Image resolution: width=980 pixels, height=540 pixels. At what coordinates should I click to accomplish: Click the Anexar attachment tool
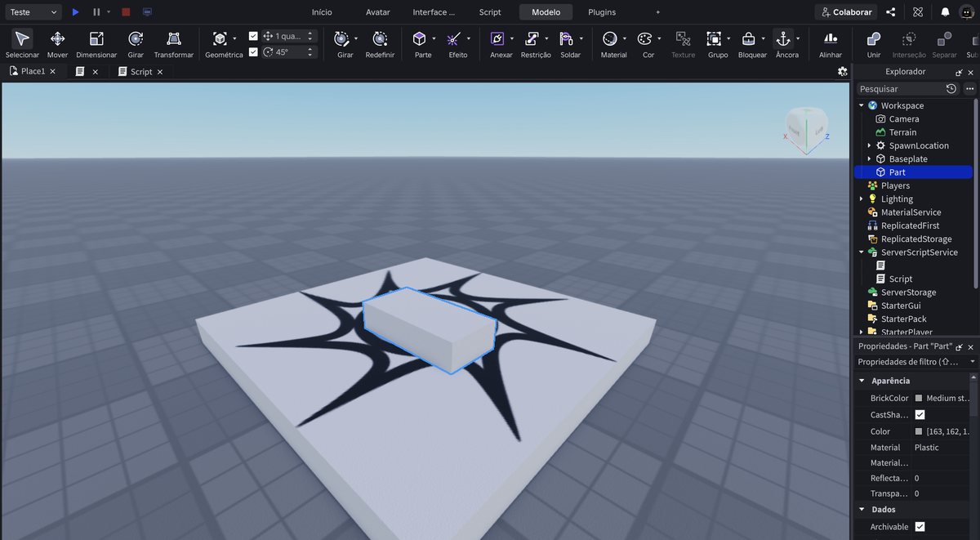pyautogui.click(x=497, y=39)
